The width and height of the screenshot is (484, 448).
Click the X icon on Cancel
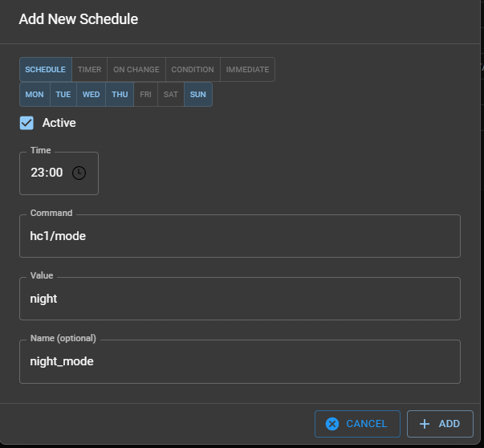(x=332, y=424)
